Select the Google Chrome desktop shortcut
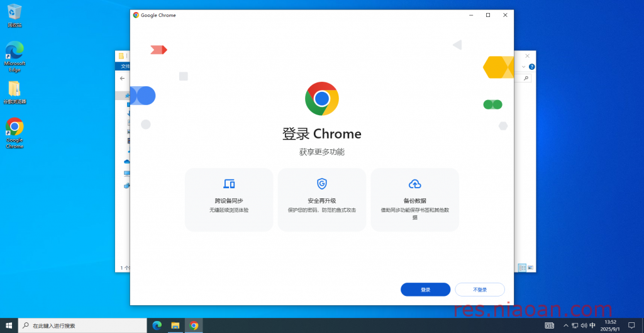 coord(14,133)
